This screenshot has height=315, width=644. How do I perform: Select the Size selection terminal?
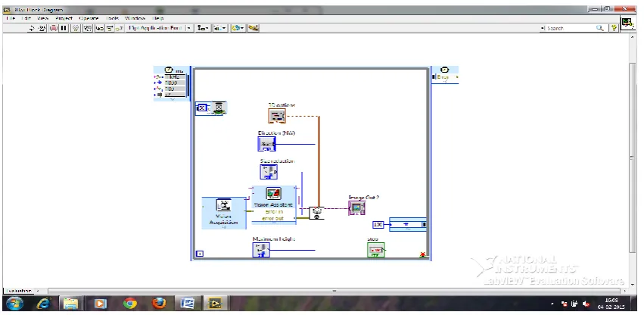[269, 172]
